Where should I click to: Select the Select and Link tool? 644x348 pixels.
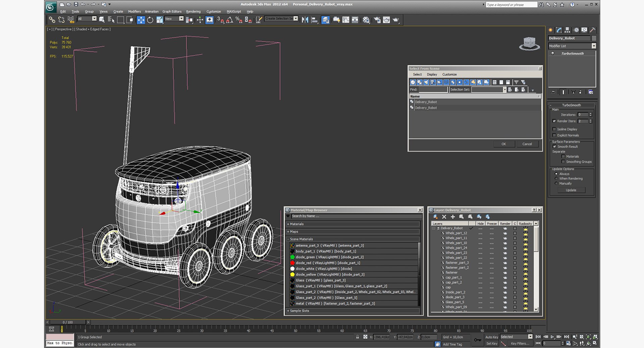(x=52, y=20)
